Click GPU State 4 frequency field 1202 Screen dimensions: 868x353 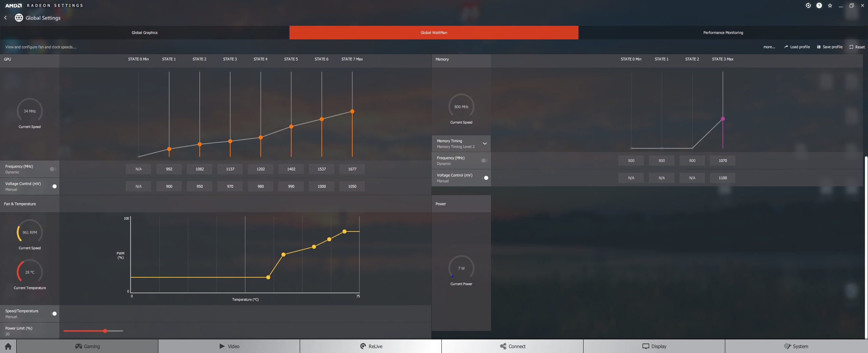[261, 169]
